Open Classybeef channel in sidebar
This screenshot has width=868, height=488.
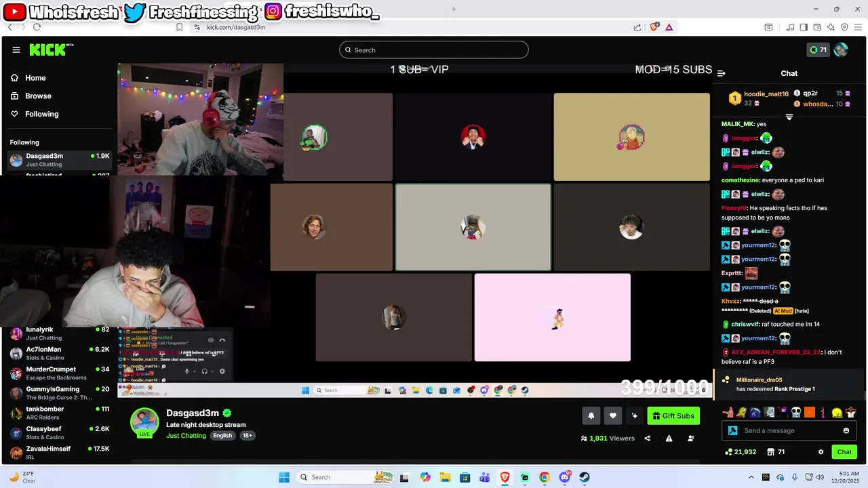[59, 432]
